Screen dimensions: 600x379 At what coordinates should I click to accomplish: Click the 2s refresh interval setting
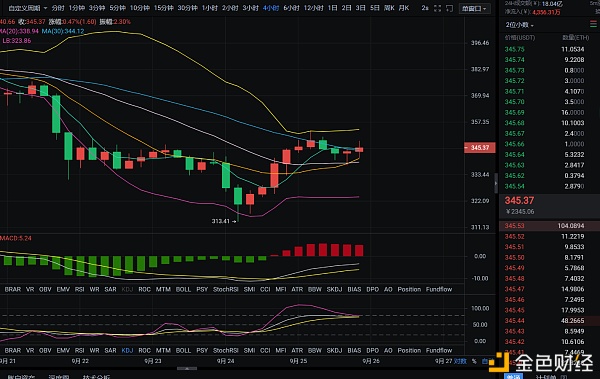point(425,8)
